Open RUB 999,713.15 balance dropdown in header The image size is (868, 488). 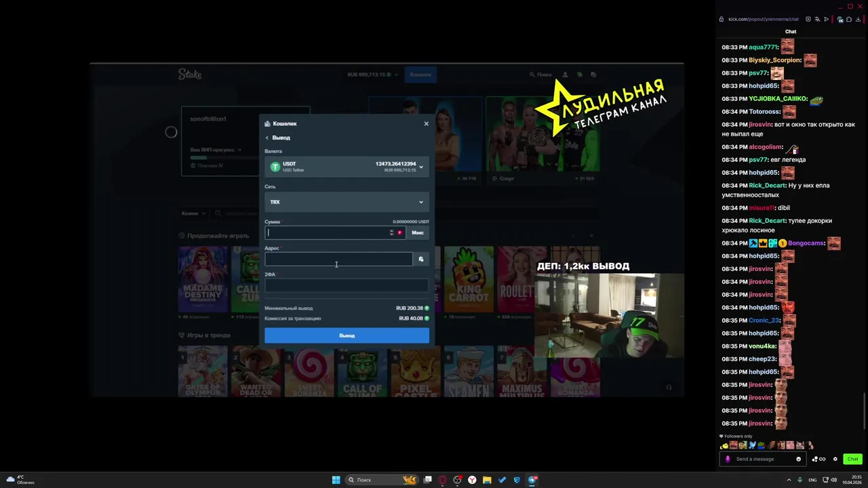point(372,75)
